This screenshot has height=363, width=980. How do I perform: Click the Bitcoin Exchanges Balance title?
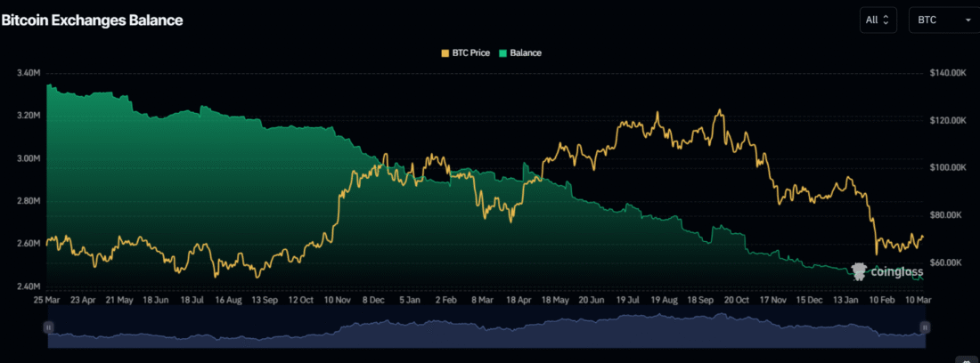92,20
